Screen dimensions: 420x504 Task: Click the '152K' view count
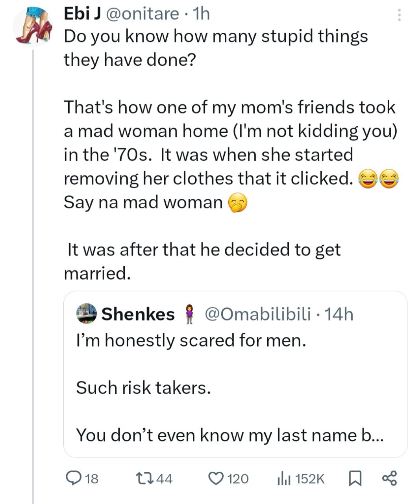308,479
